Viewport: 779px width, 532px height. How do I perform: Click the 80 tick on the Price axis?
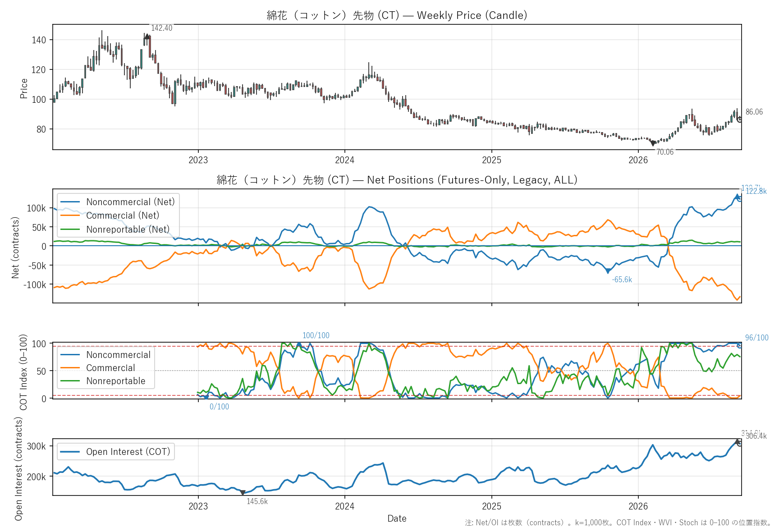click(x=41, y=129)
